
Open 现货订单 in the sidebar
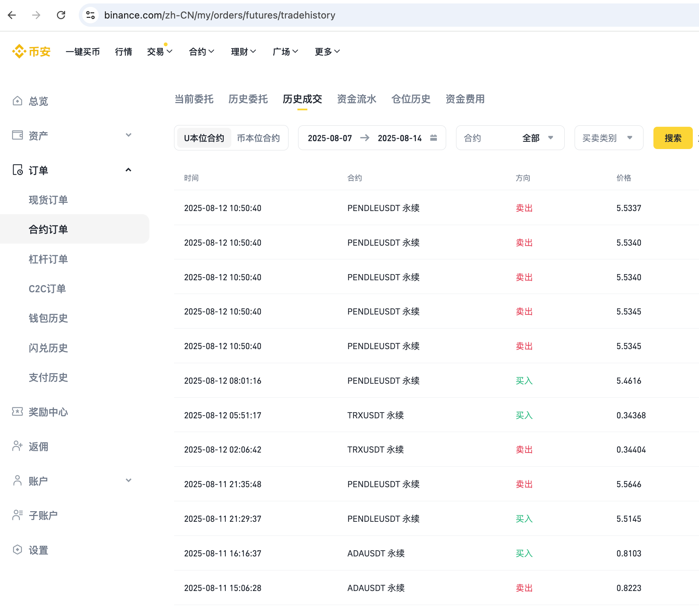48,200
